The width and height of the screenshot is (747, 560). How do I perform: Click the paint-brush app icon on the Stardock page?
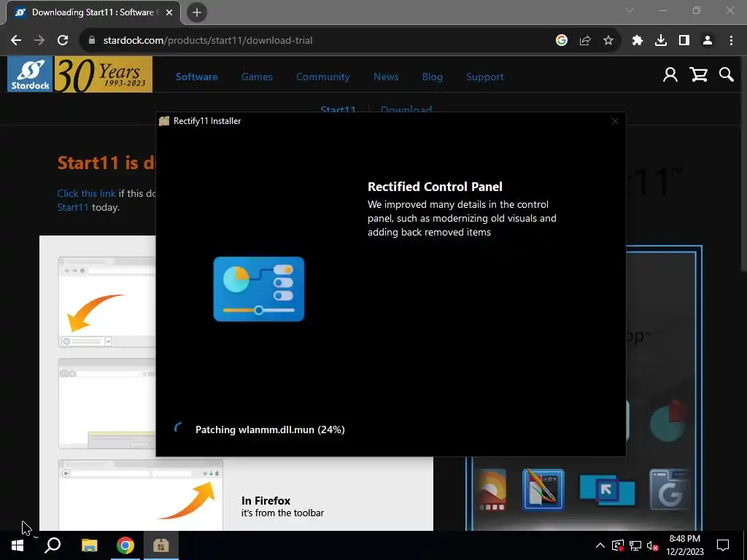543,489
